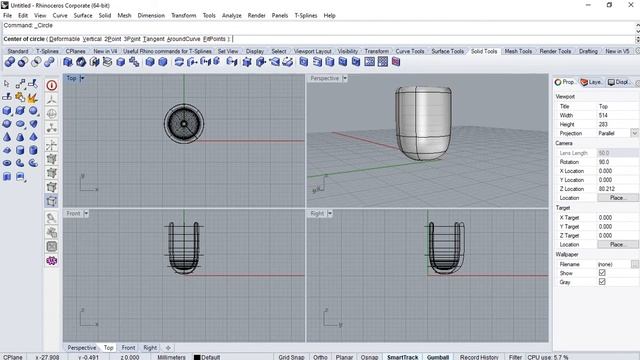This screenshot has width=640, height=360.
Task: Click the three-axis icon in vertical toolbar
Action: tap(52, 100)
